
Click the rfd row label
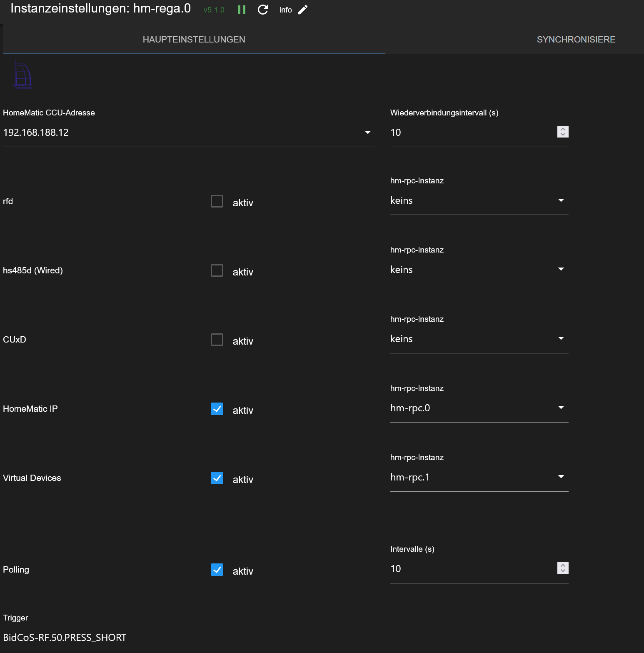(8, 201)
